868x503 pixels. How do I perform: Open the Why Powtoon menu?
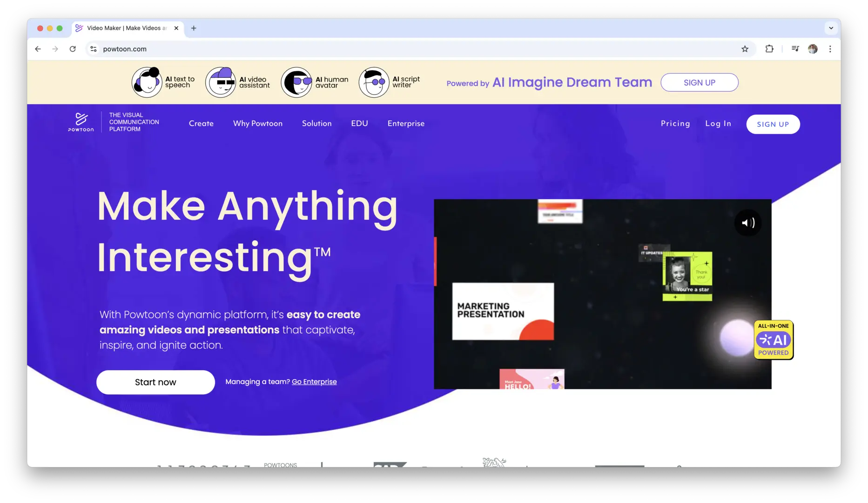pos(258,123)
